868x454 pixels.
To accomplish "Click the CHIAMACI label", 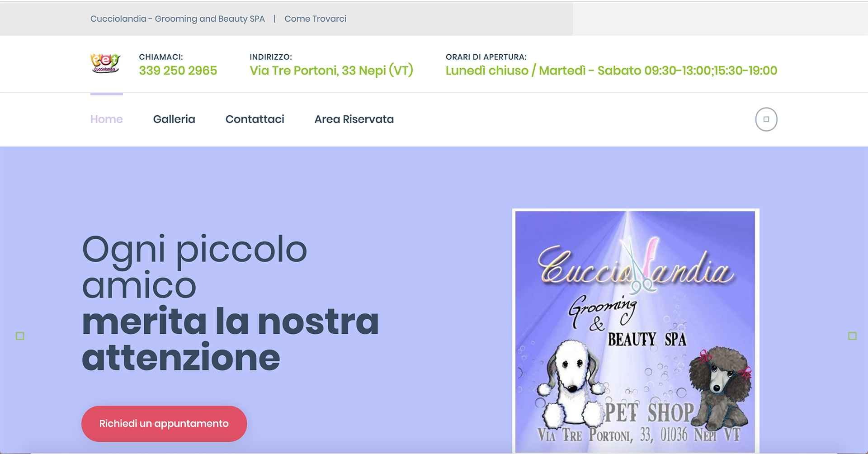I will pyautogui.click(x=161, y=57).
